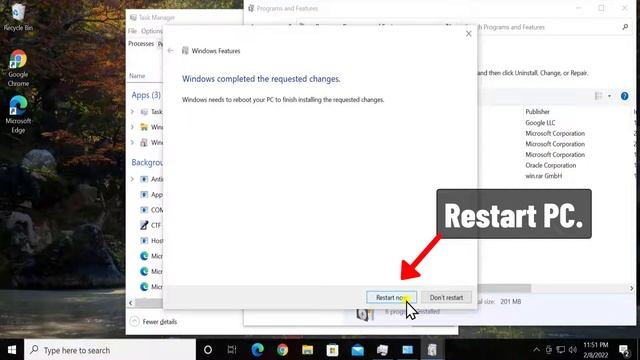Open File Explorer from the taskbar

point(307,350)
